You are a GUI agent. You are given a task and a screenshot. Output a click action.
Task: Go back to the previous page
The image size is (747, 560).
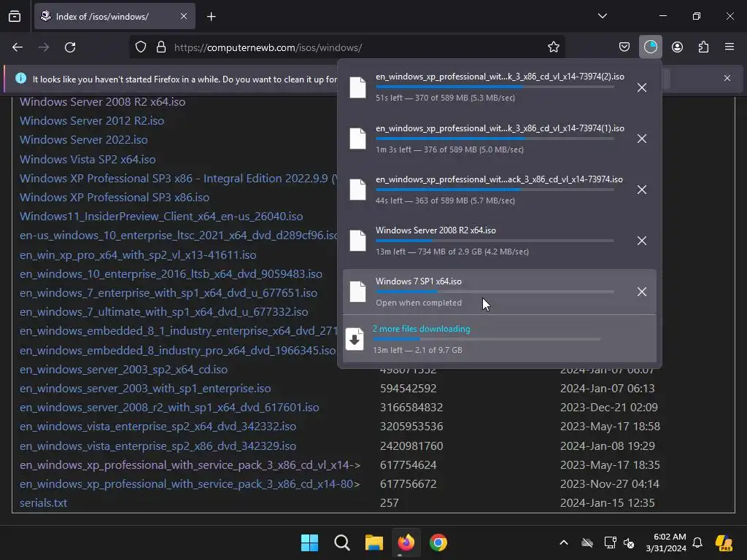pyautogui.click(x=18, y=47)
